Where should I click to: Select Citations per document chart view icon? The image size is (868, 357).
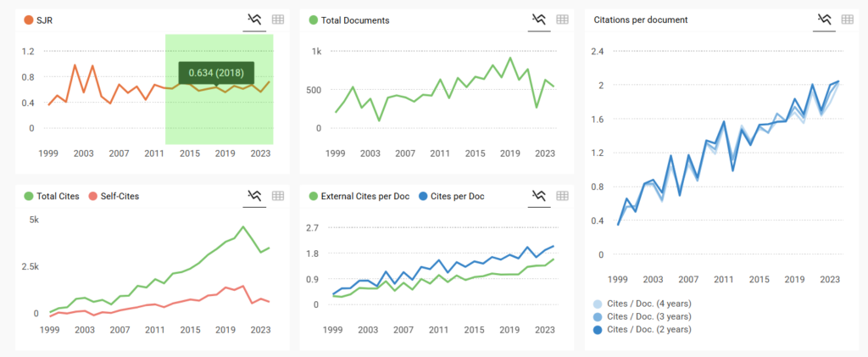[x=823, y=20]
